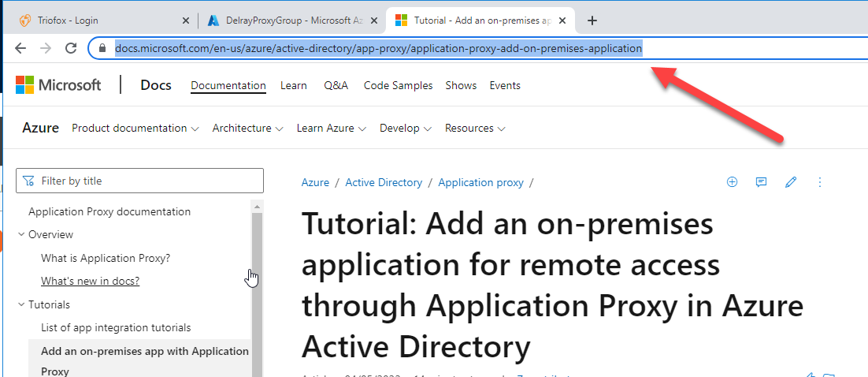Click the sidebar scrollbar up arrow
This screenshot has height=377, width=868.
[x=257, y=206]
